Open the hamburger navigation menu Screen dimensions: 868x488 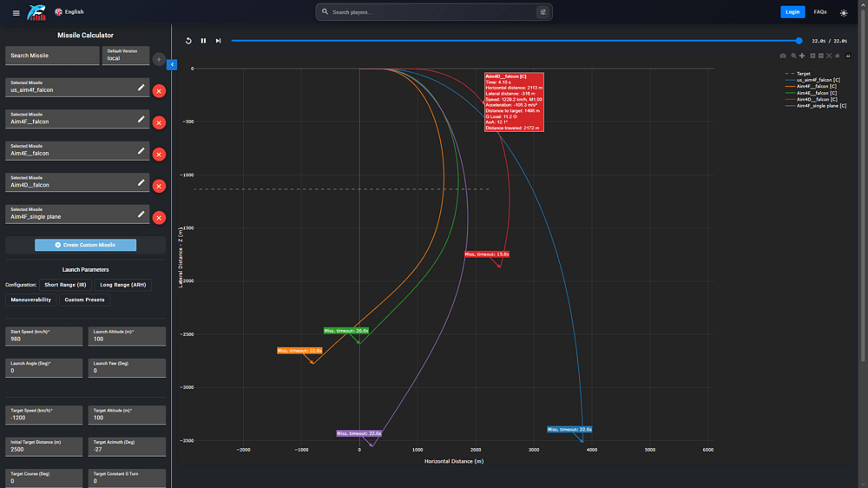coord(16,13)
